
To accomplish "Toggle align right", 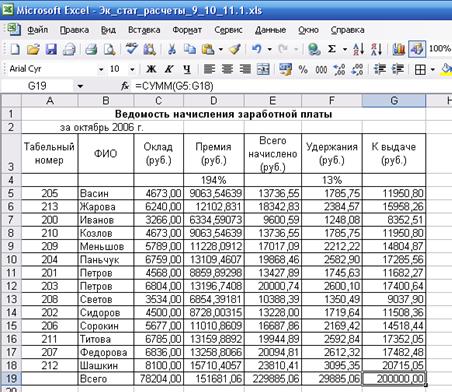I will click(x=245, y=69).
